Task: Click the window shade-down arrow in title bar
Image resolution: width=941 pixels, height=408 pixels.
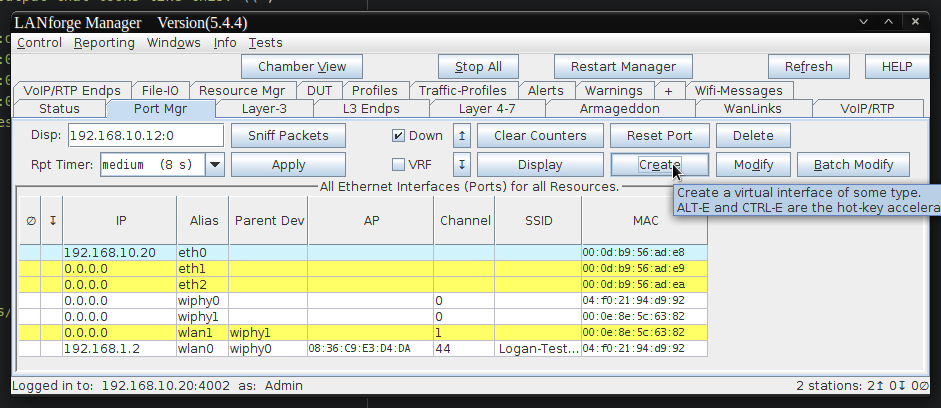Action: click(864, 22)
